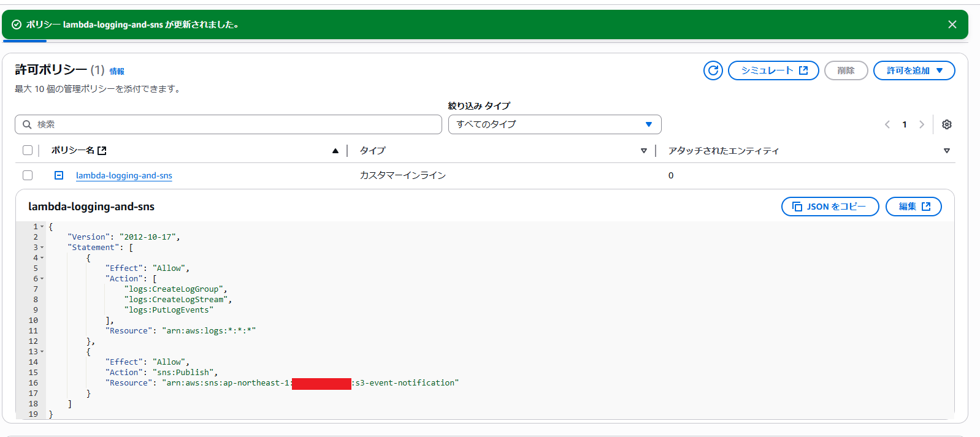980x437 pixels.
Task: Click the "2012-10-17" version value
Action: (147, 237)
